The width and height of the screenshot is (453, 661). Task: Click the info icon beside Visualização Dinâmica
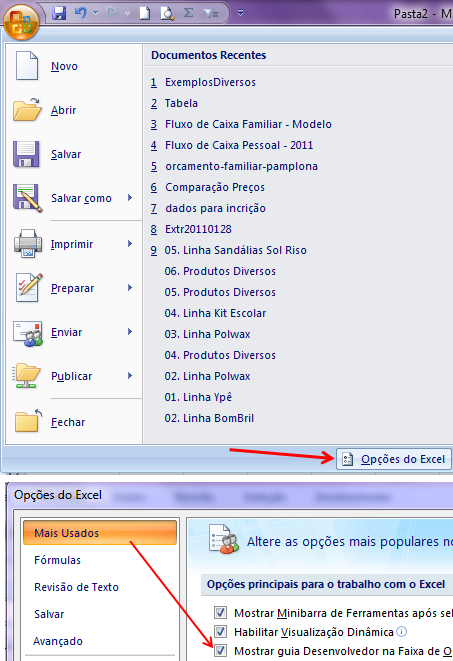point(402,631)
